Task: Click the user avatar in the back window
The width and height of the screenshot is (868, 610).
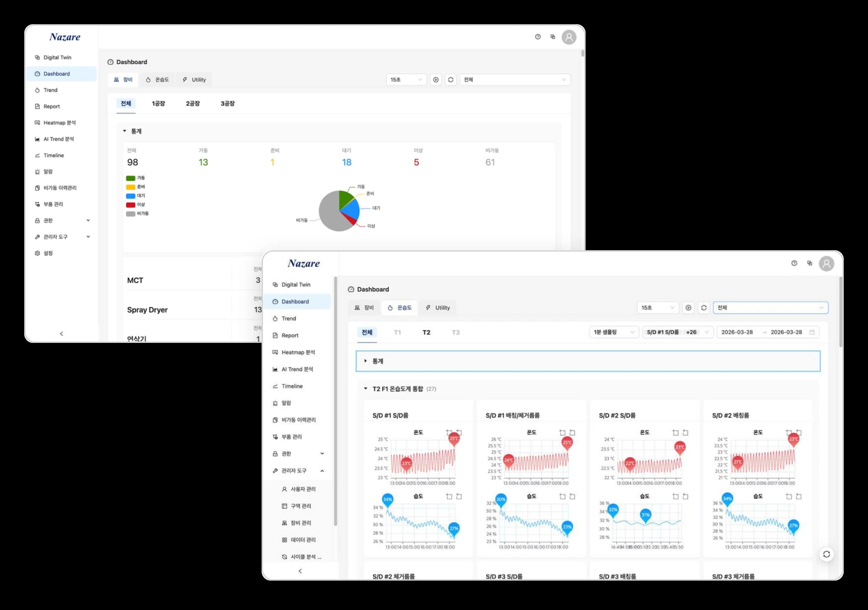Action: pos(569,37)
